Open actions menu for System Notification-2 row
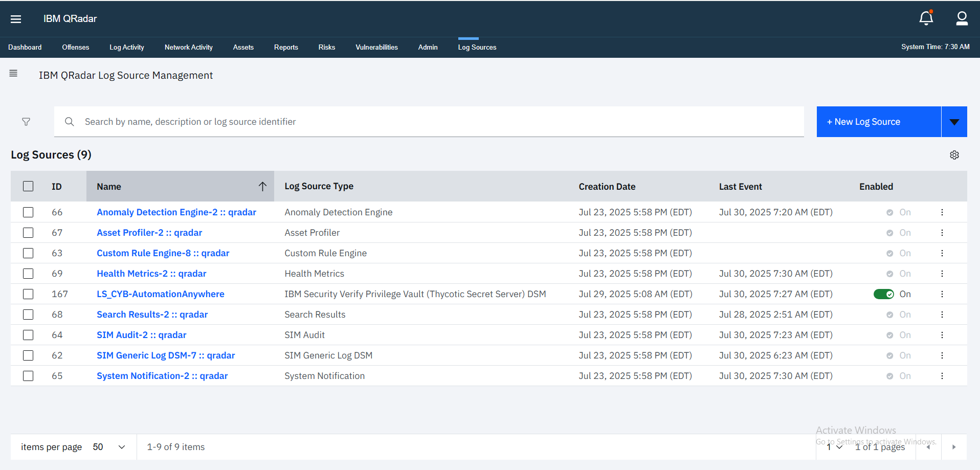This screenshot has height=470, width=980. point(942,376)
